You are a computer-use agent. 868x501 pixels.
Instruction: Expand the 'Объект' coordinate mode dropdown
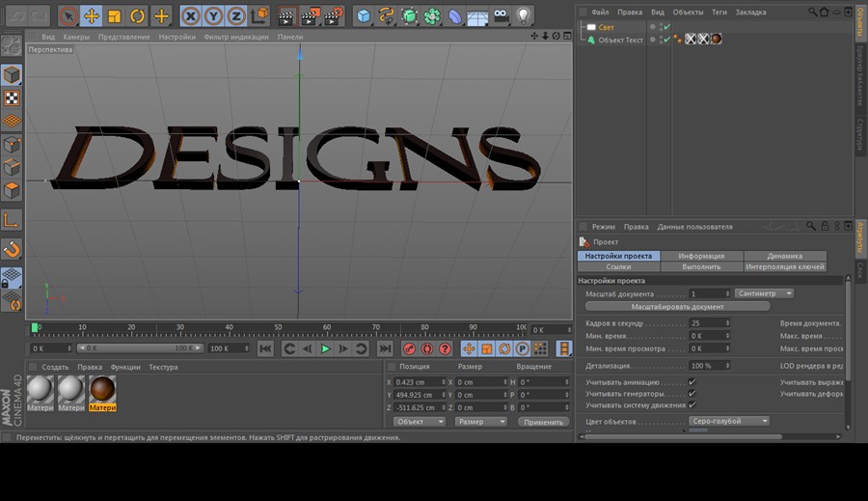point(420,422)
